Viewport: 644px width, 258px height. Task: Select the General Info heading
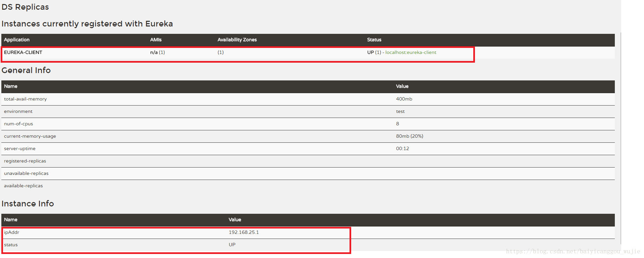[26, 70]
